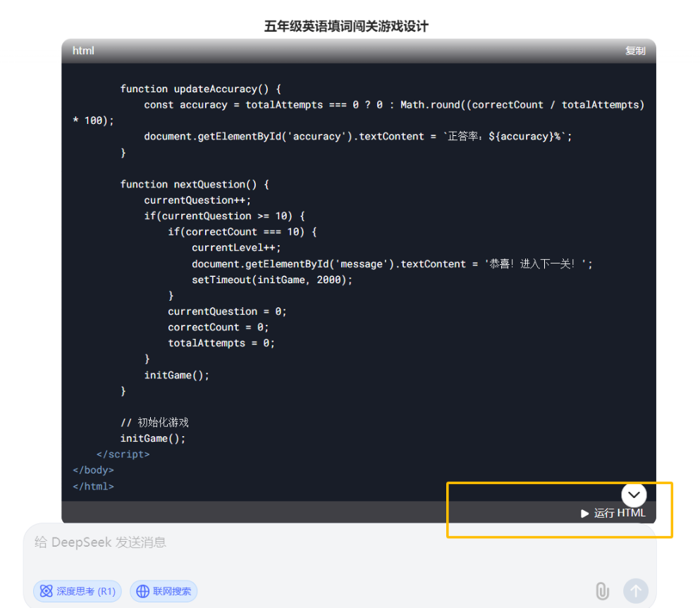700x608 pixels.
Task: Click the atom icon in 深度思考 button
Action: (47, 591)
